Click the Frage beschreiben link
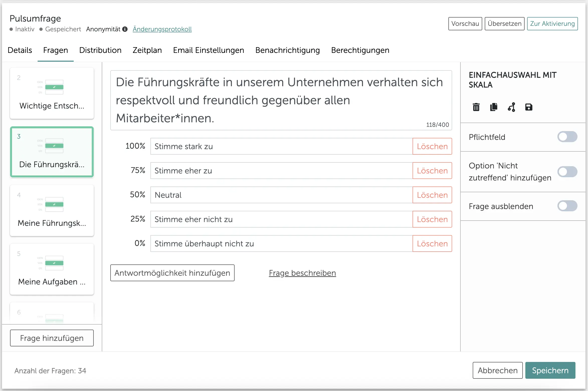The image size is (588, 391). 302,273
